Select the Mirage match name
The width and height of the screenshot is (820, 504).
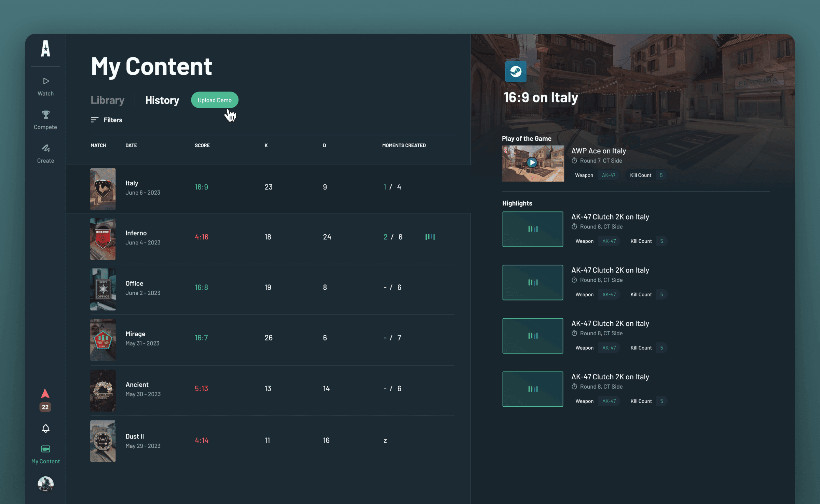pyautogui.click(x=135, y=334)
